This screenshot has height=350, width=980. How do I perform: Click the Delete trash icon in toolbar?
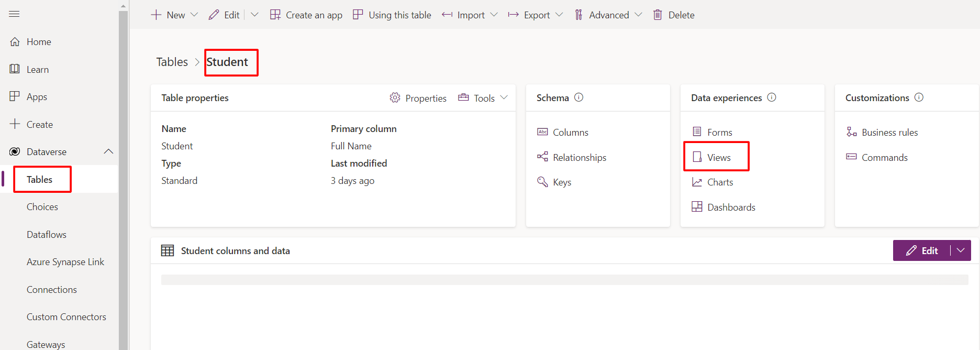[x=658, y=15]
